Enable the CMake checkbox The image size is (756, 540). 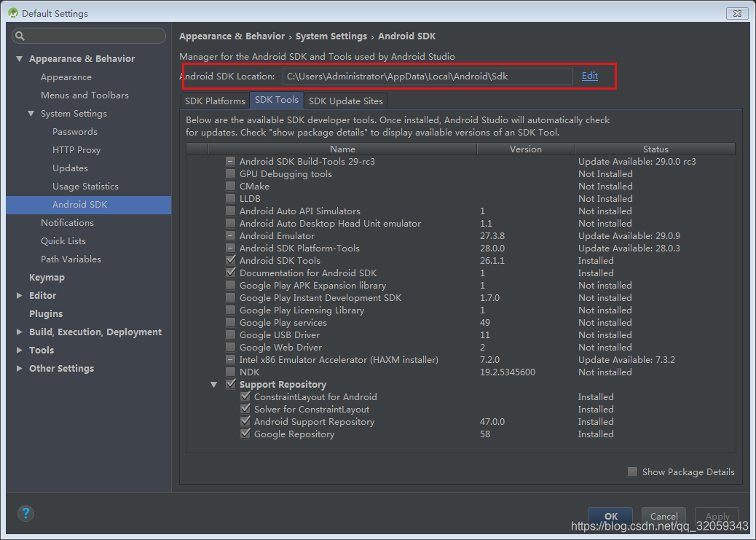point(230,187)
